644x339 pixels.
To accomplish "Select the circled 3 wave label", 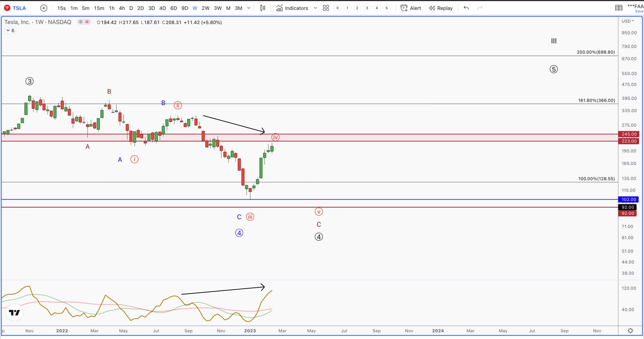I will click(x=29, y=81).
